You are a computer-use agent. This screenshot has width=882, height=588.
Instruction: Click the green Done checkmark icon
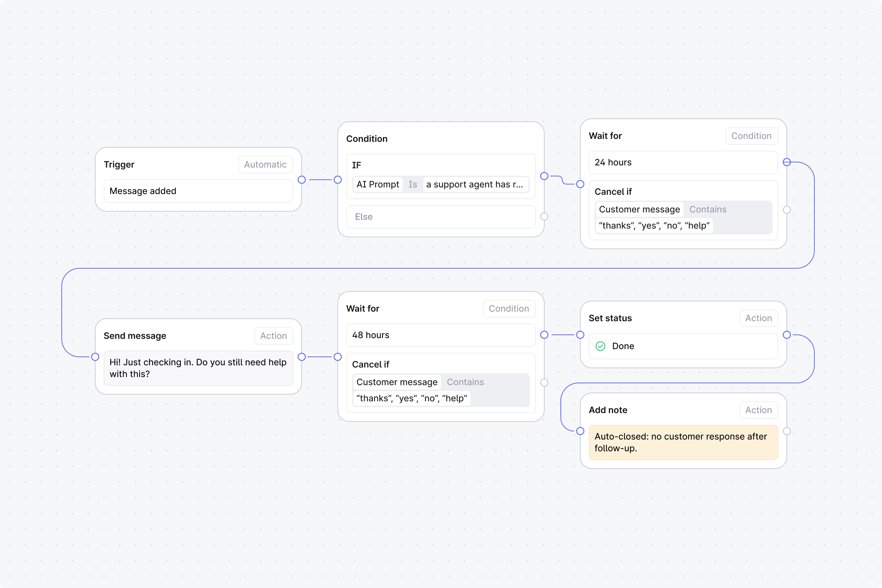point(600,346)
